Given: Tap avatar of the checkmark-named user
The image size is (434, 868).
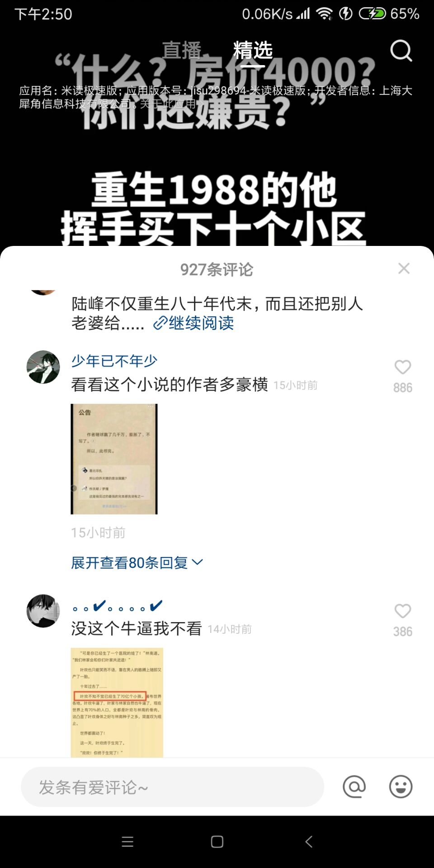Looking at the screenshot, I should point(43,611).
